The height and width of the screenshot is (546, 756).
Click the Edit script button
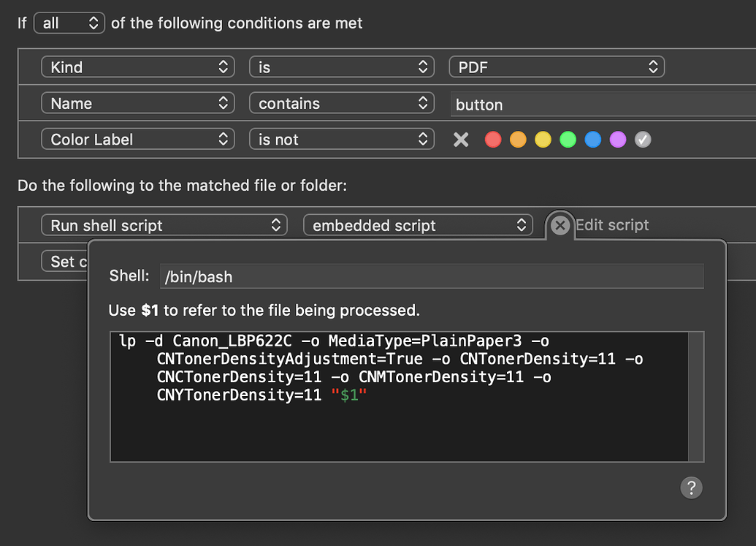612,224
